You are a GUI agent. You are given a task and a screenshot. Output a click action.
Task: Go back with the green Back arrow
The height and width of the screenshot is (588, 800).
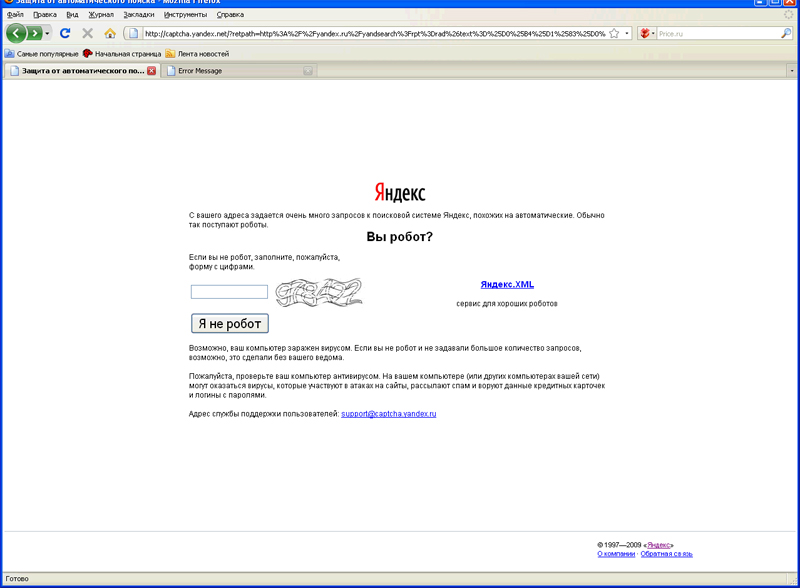click(x=16, y=34)
